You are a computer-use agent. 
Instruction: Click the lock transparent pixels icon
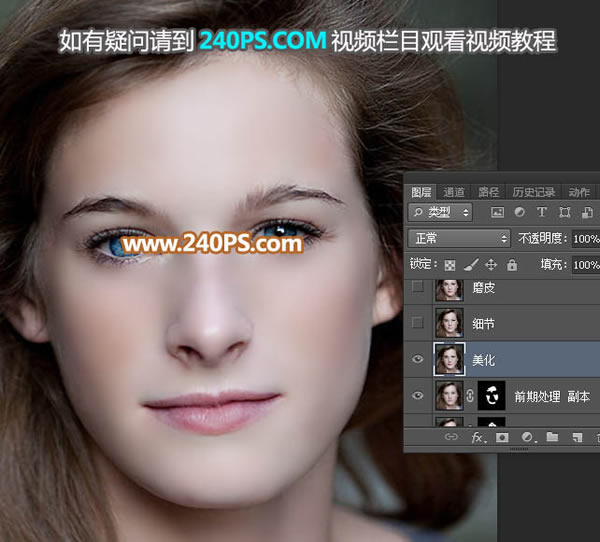[449, 265]
